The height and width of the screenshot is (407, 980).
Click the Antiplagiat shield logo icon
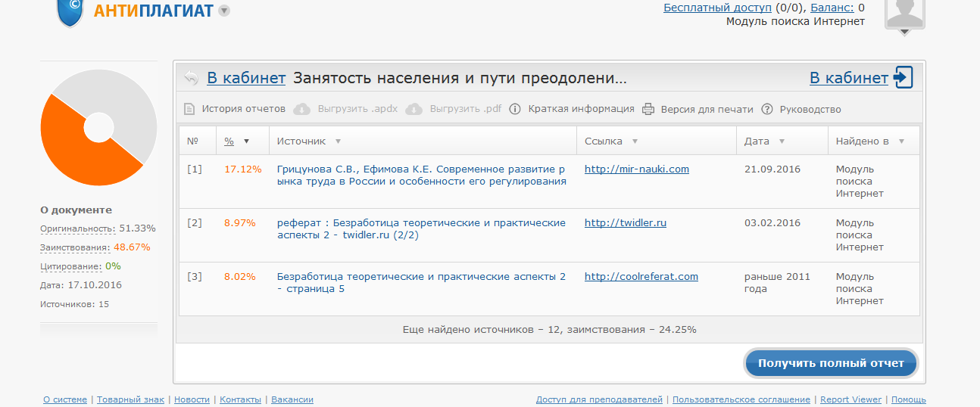pyautogui.click(x=70, y=11)
